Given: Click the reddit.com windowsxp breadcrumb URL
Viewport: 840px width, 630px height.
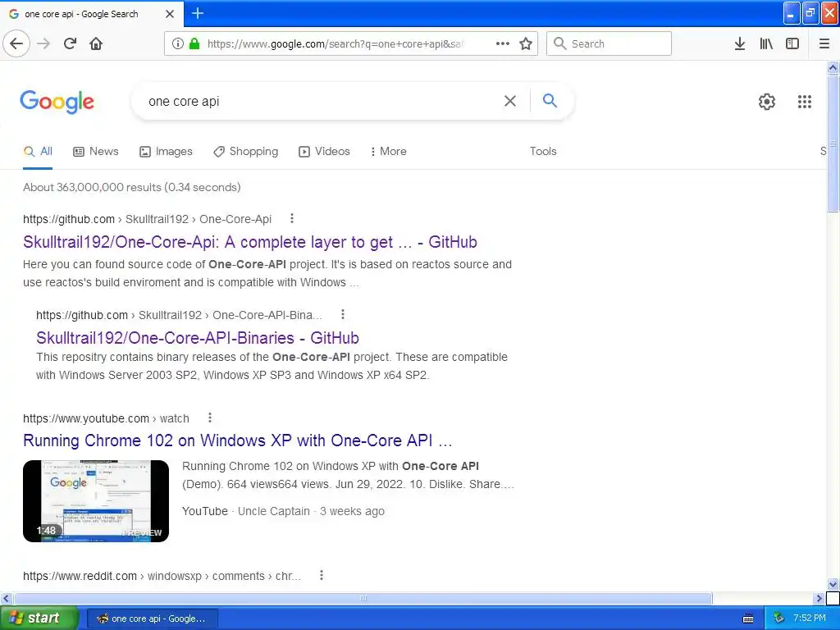Looking at the screenshot, I should 162,576.
